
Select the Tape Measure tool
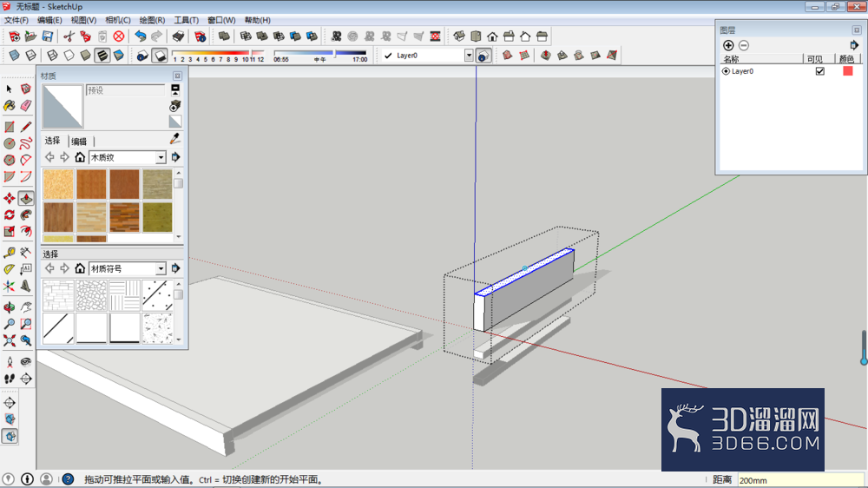[x=9, y=254]
